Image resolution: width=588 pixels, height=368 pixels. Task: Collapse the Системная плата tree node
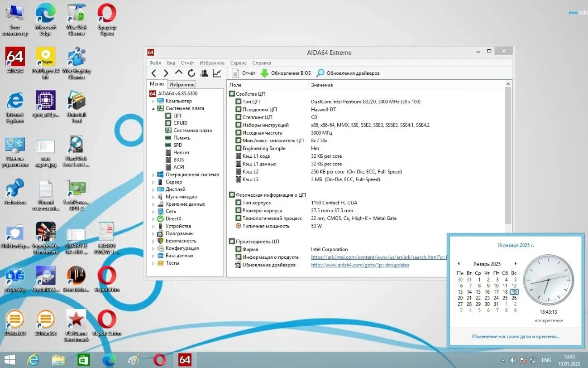point(153,109)
